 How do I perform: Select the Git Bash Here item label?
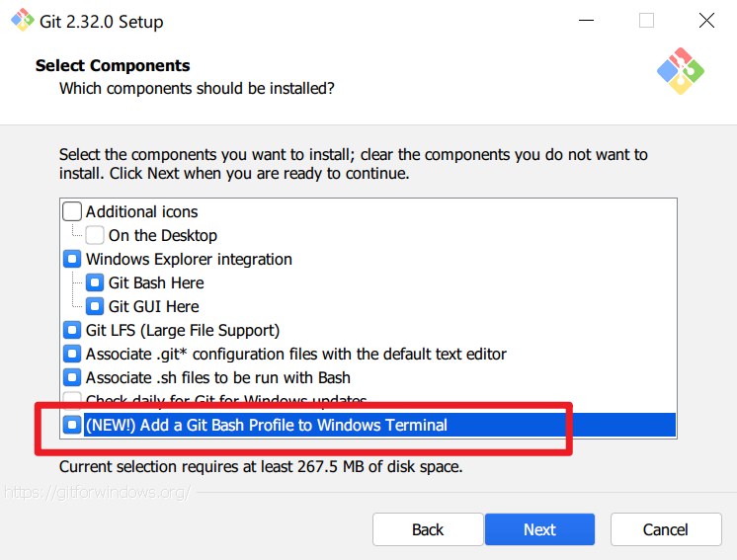click(156, 282)
